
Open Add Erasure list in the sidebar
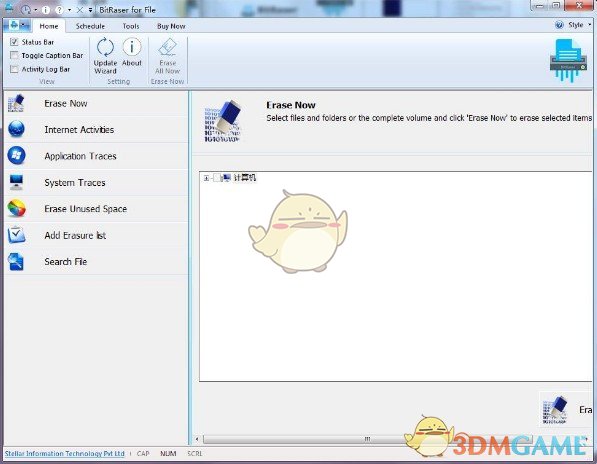pyautogui.click(x=96, y=236)
